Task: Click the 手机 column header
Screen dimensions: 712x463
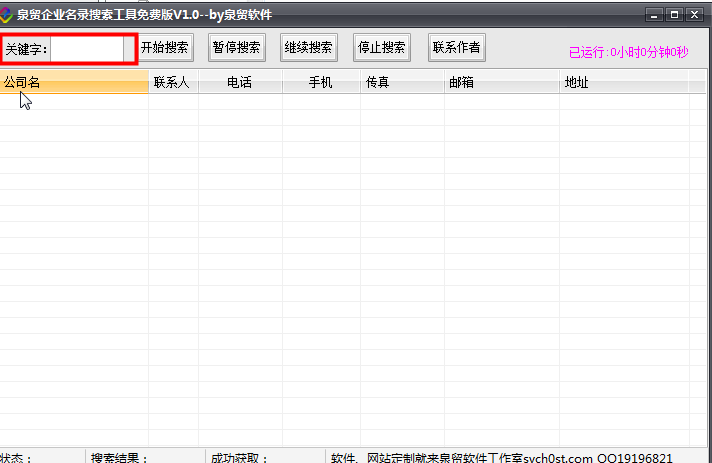Action: click(321, 82)
